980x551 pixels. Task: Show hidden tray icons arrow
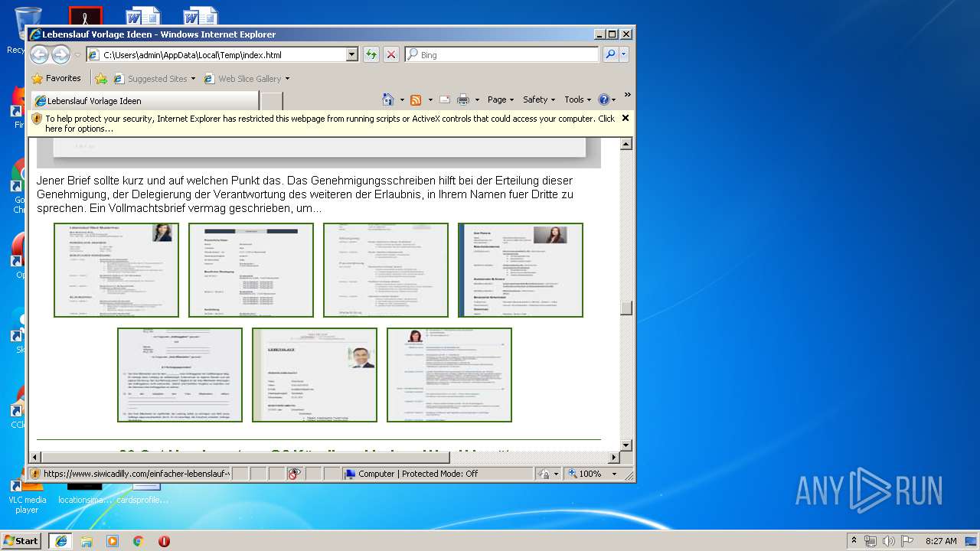coord(854,540)
